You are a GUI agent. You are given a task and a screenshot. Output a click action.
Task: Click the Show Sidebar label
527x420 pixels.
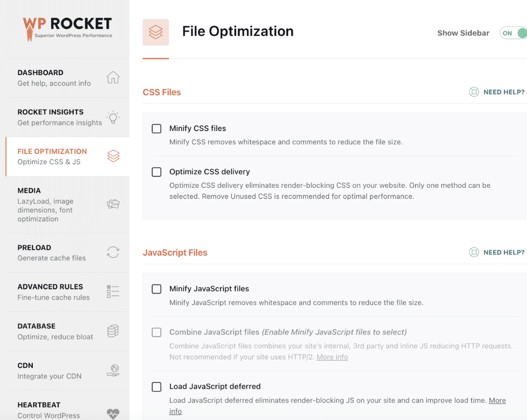[463, 33]
